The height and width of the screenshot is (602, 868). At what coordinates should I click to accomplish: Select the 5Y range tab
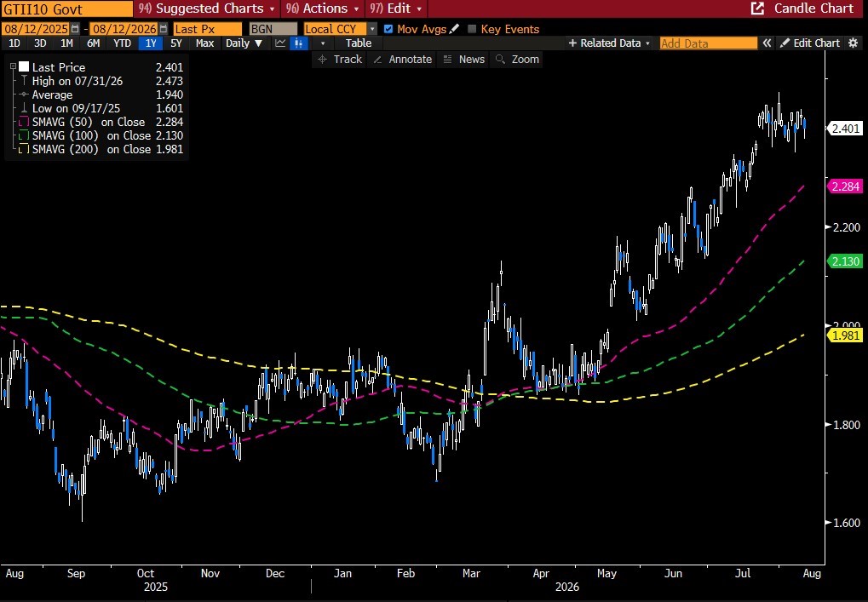click(x=176, y=43)
